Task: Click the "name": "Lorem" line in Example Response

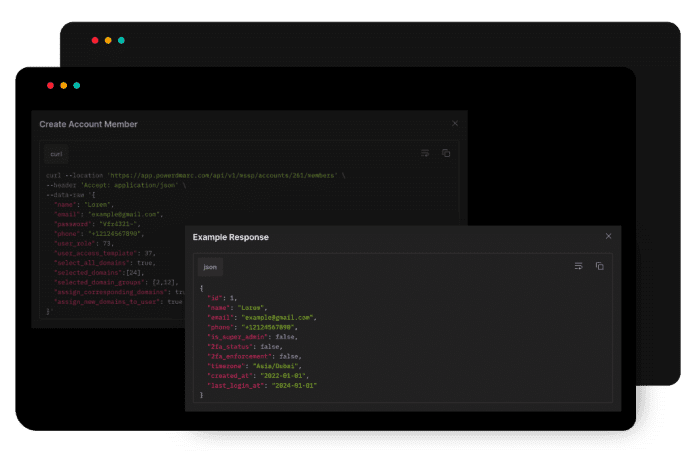Action: [x=237, y=308]
